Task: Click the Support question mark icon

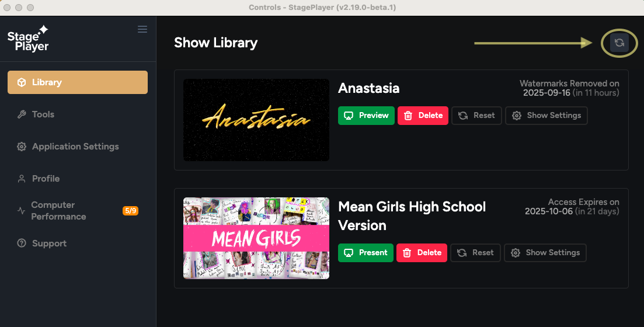Action: coord(22,243)
